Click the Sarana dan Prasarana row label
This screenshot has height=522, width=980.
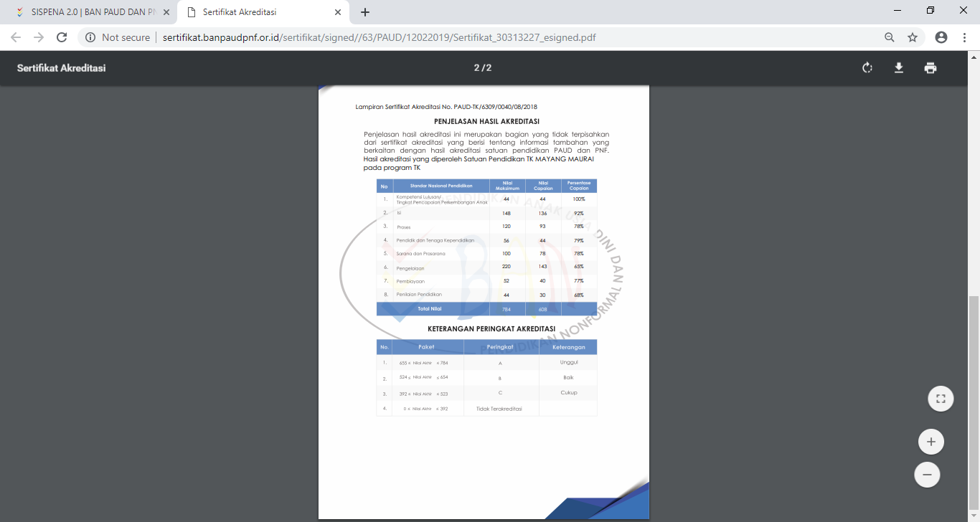[420, 254]
